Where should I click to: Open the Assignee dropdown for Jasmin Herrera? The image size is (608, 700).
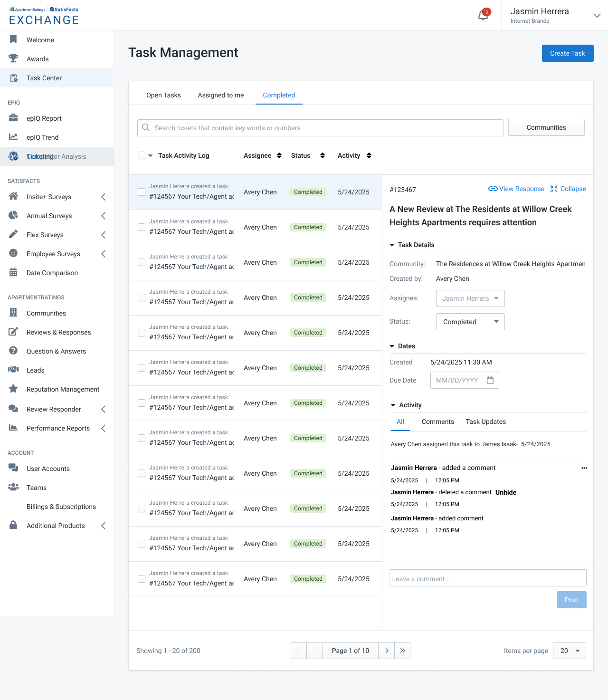pos(470,298)
